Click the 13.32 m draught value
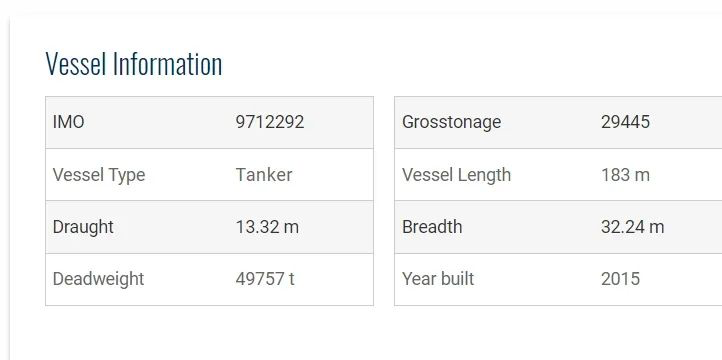Screen dimensions: 722x360 pos(267,227)
